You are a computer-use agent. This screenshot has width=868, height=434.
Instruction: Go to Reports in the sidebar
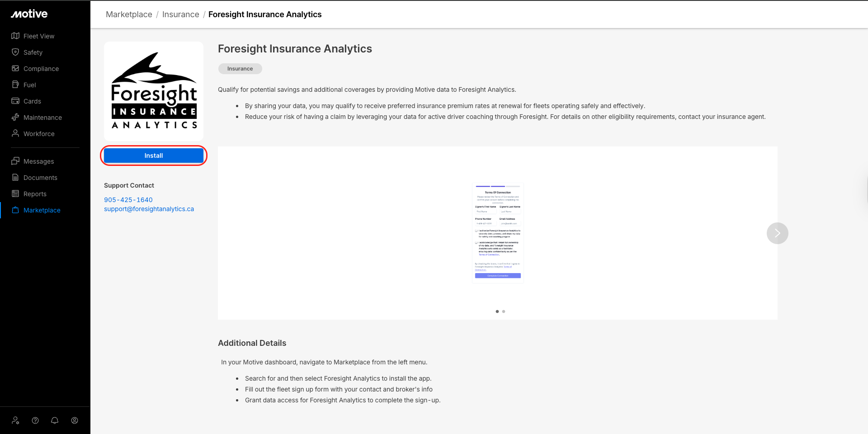click(x=35, y=194)
